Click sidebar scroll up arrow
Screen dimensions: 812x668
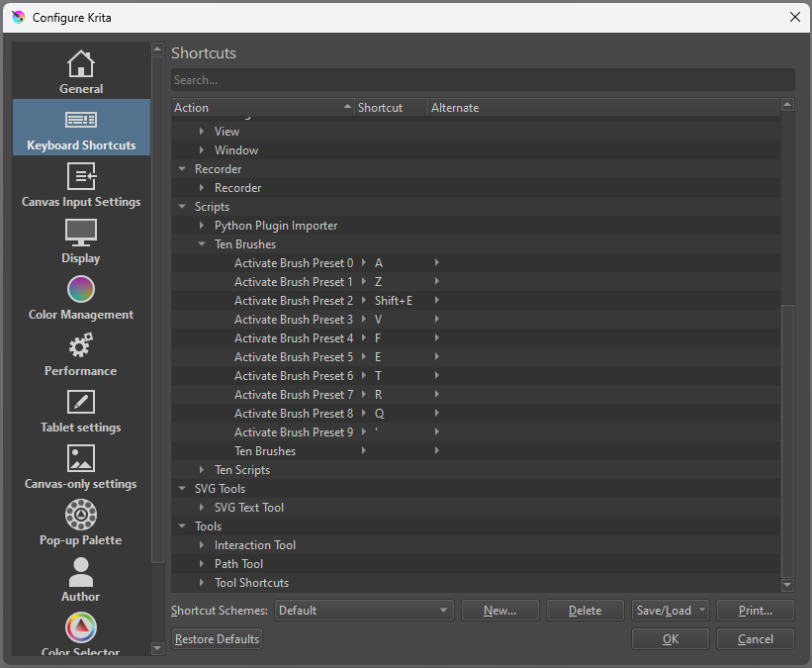pos(157,49)
